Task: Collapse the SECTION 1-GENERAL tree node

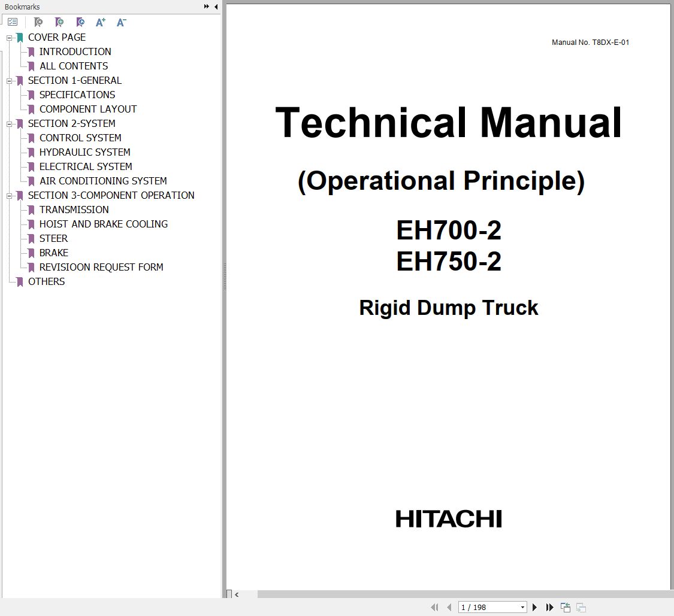Action: click(x=9, y=81)
